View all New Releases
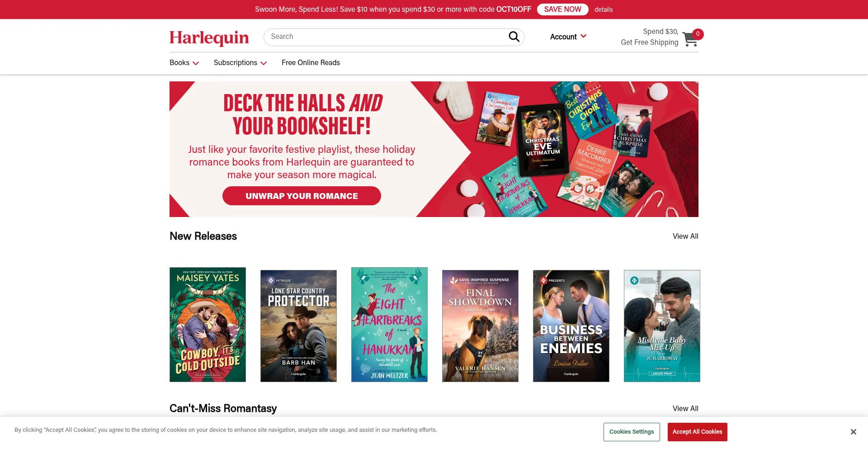This screenshot has width=868, height=449. click(x=685, y=236)
